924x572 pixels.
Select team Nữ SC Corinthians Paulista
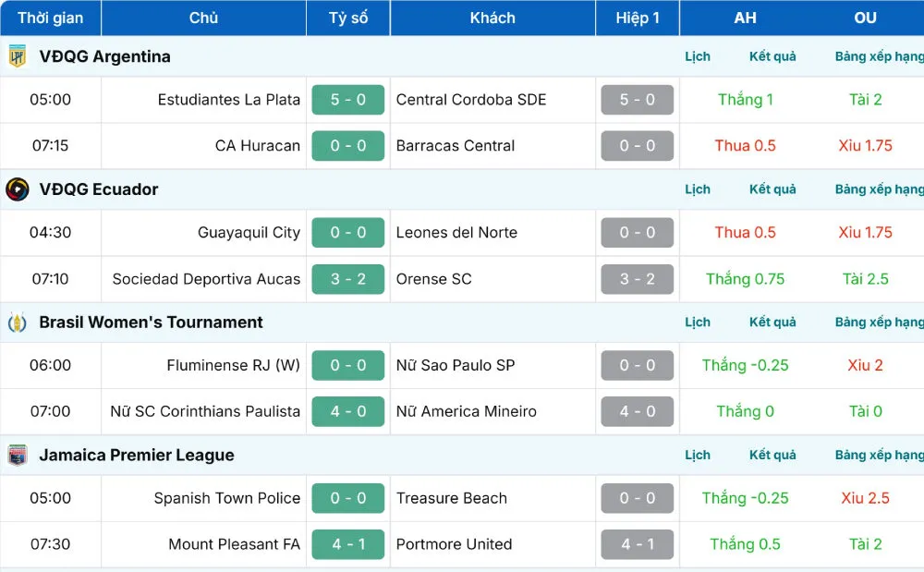205,411
